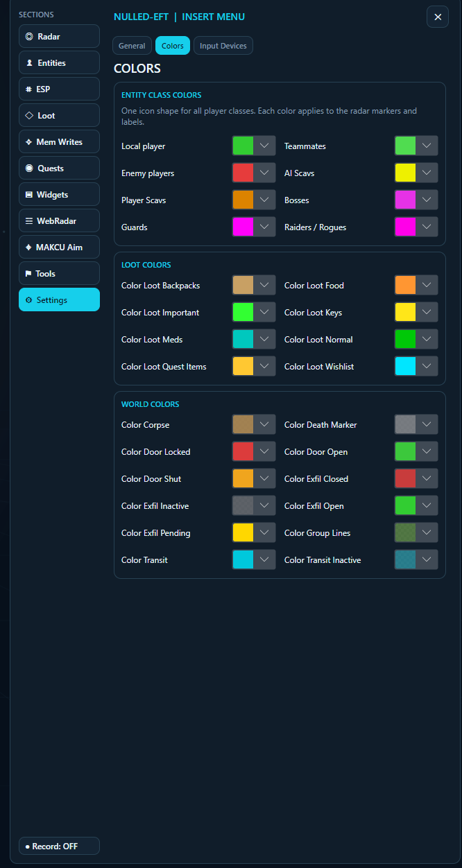Click the Color Transit cyan swatch
462x868 pixels.
point(243,559)
